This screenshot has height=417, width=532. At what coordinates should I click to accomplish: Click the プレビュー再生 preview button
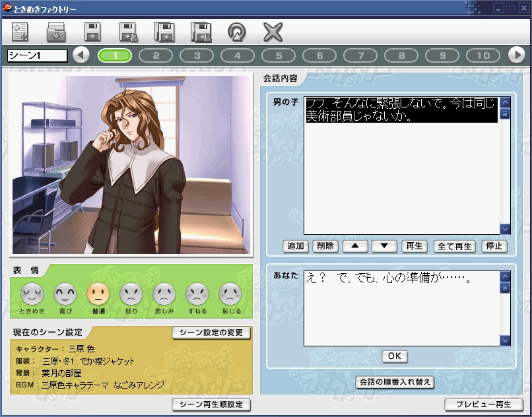[x=484, y=404]
